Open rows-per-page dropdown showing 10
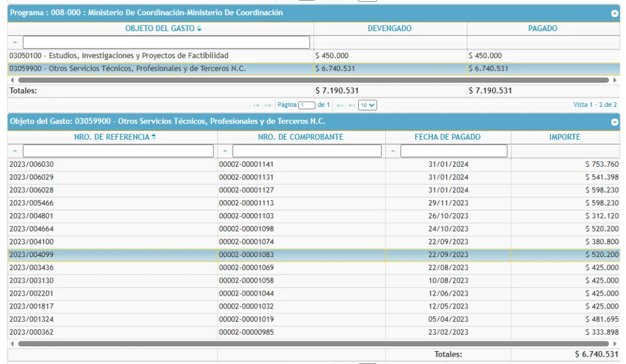626x364 pixels. (x=367, y=105)
